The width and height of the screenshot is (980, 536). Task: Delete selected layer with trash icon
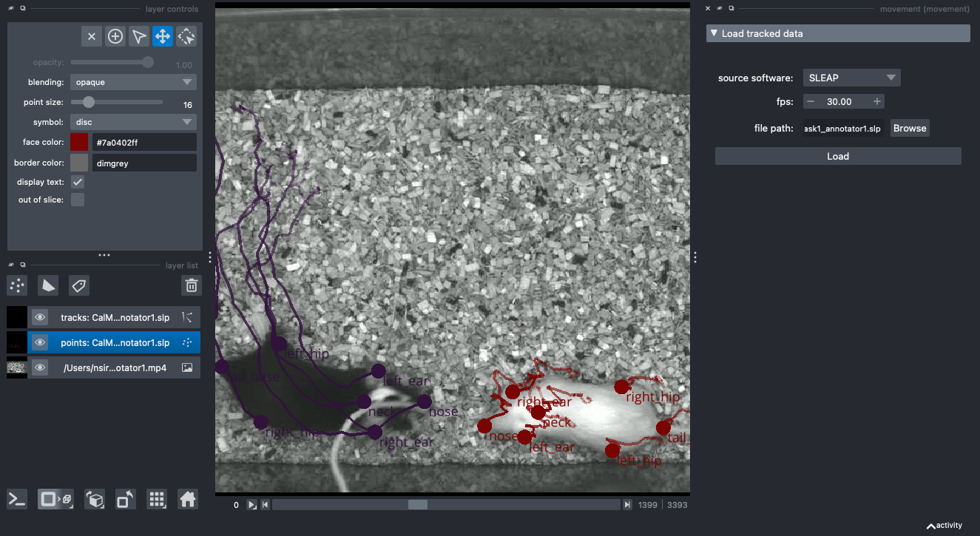(x=191, y=285)
